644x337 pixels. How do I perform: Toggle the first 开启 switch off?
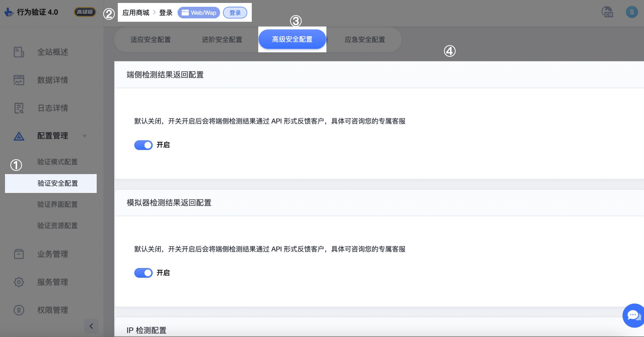point(143,145)
